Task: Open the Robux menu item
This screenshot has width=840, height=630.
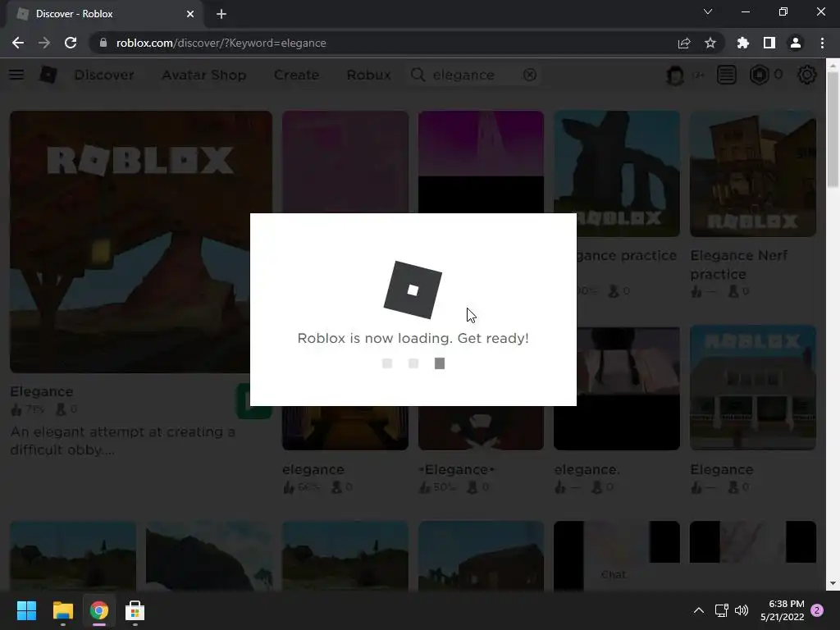Action: click(368, 75)
